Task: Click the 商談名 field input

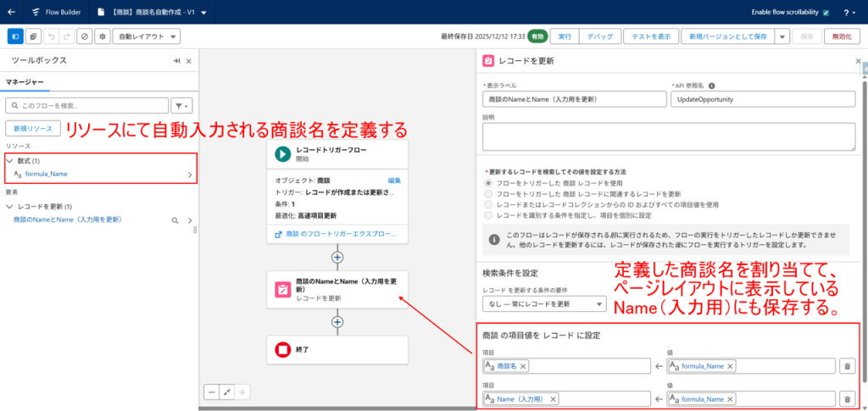Action: click(567, 366)
